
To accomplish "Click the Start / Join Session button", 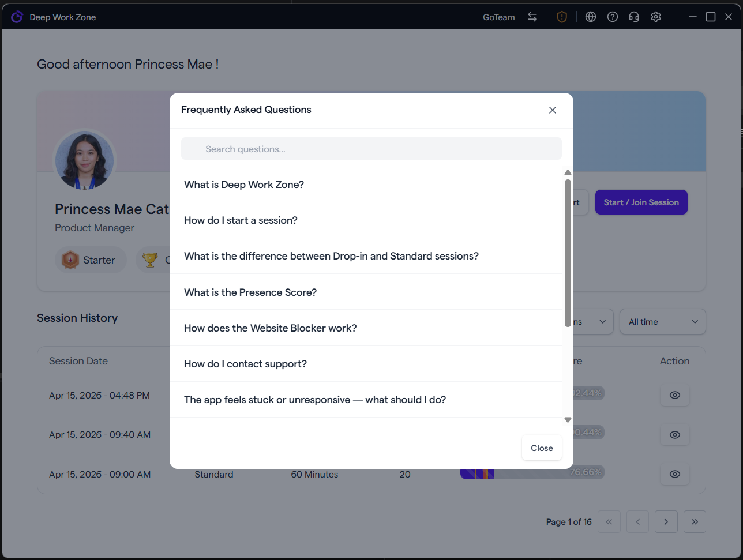I will (x=641, y=202).
